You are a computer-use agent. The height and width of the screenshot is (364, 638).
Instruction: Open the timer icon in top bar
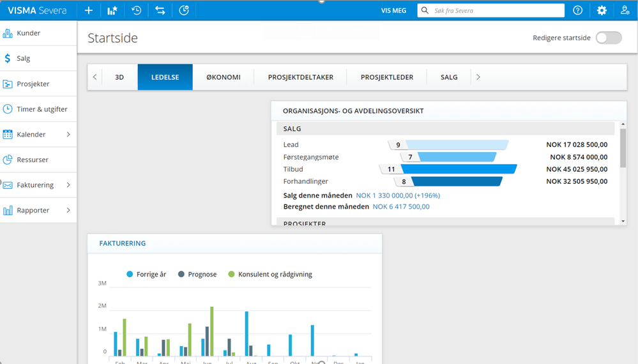coord(184,11)
